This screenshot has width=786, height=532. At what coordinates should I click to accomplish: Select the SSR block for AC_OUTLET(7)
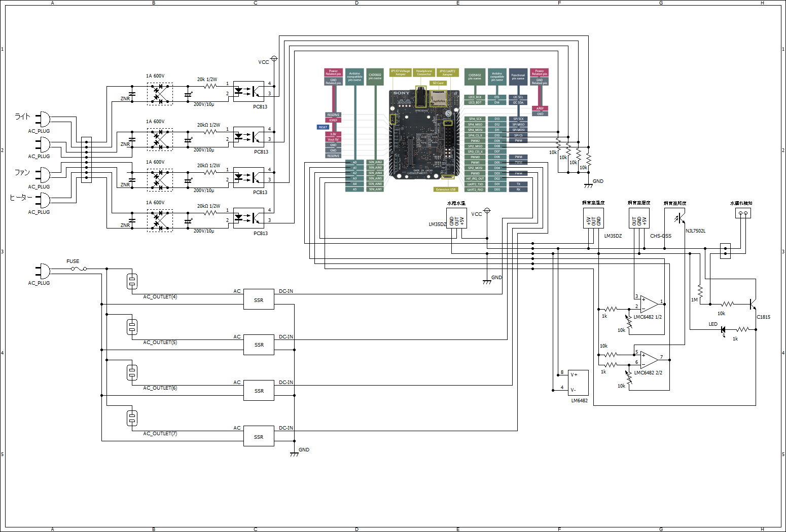(x=259, y=436)
